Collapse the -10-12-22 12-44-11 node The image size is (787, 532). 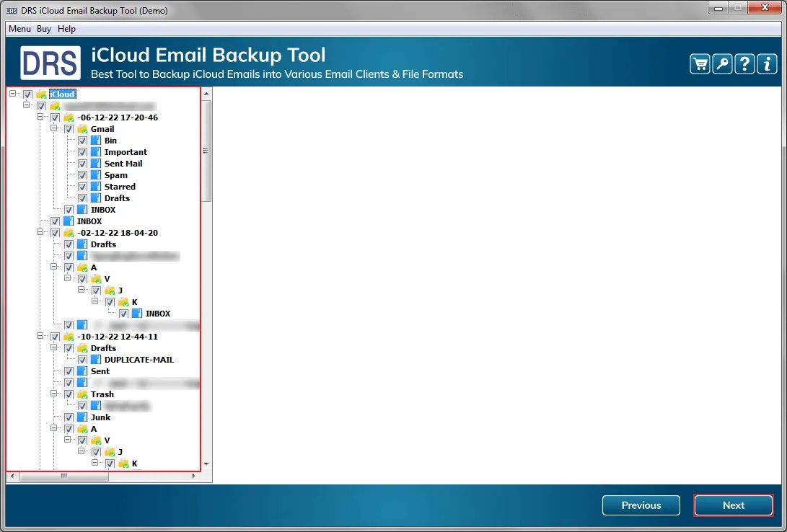pyautogui.click(x=40, y=336)
